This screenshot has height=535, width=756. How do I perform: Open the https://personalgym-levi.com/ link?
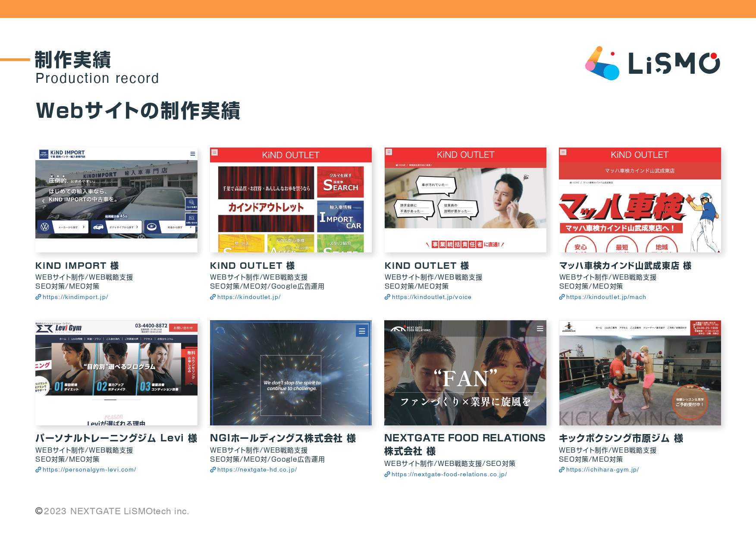coord(88,469)
